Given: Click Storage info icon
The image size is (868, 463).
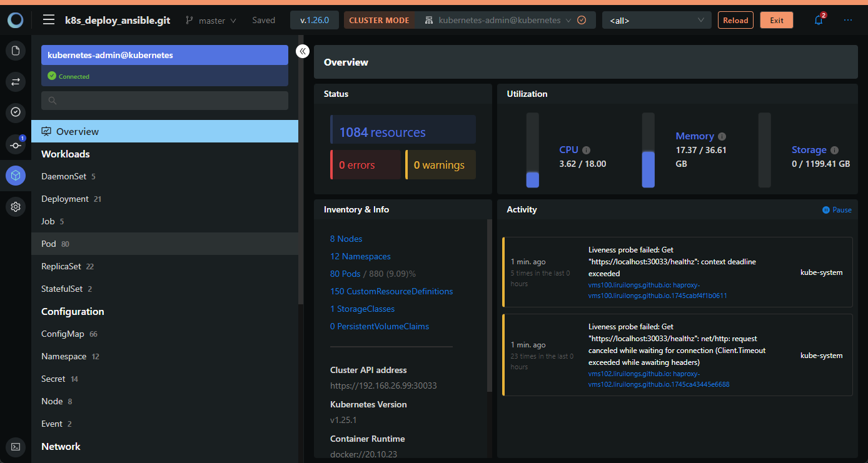Looking at the screenshot, I should [x=834, y=150].
